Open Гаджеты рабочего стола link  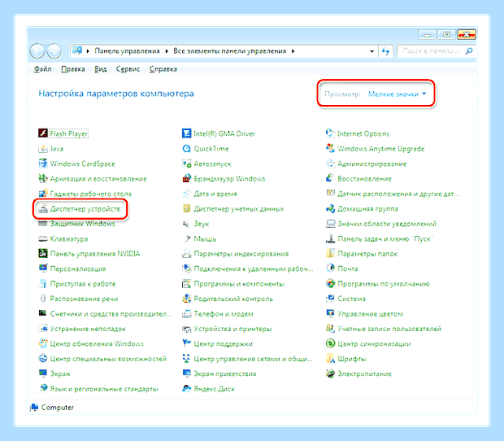91,194
